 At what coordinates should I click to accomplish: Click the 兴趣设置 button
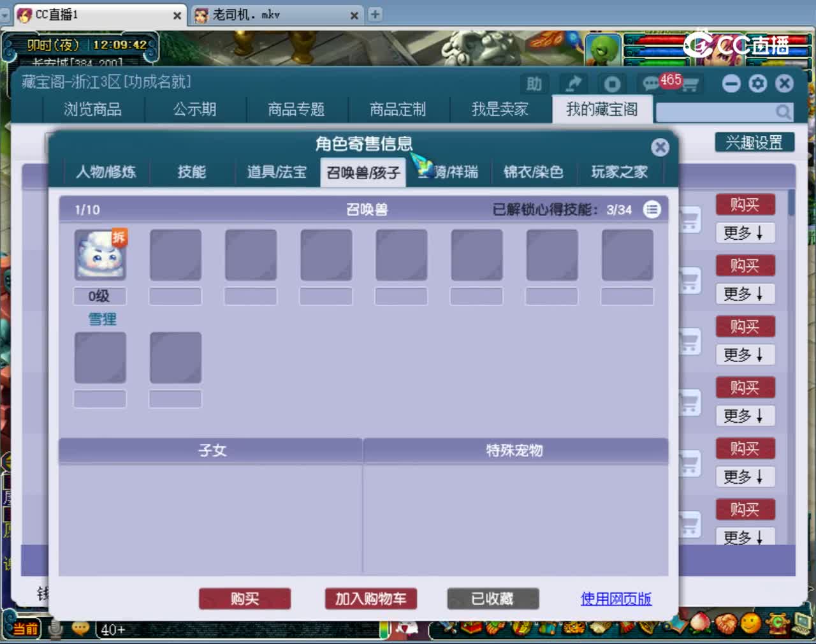(x=755, y=142)
